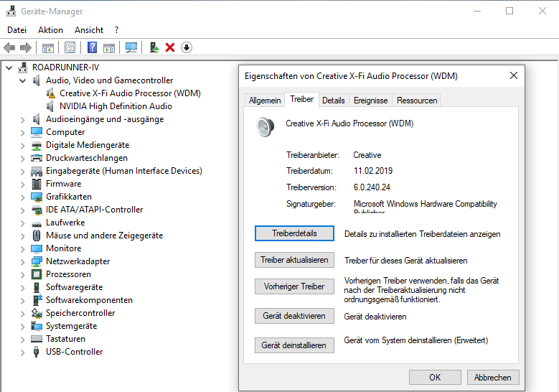Image resolution: width=559 pixels, height=392 pixels.
Task: Click the driver version value 6.0.240.24
Action: point(372,187)
